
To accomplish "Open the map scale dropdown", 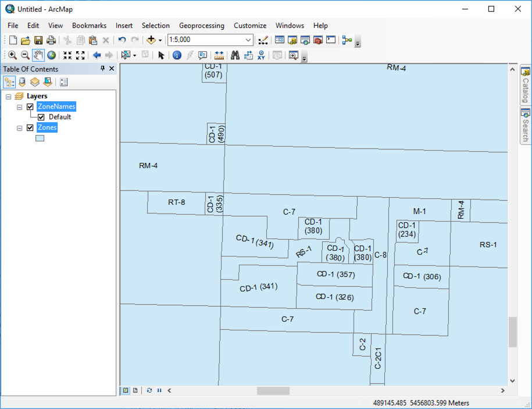I will (248, 40).
